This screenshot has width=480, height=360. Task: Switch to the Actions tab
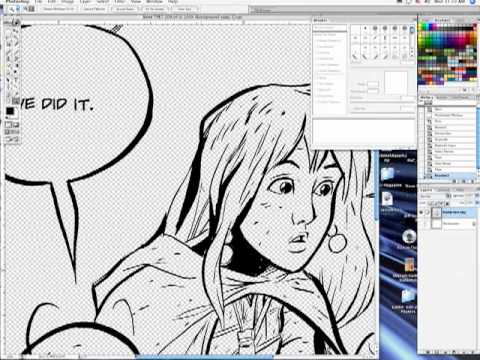442,97
